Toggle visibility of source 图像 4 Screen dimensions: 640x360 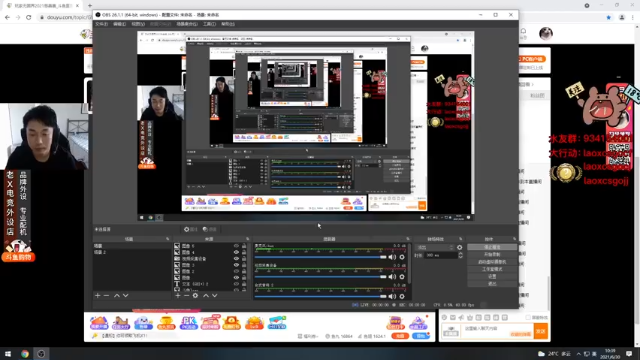pyautogui.click(x=236, y=252)
